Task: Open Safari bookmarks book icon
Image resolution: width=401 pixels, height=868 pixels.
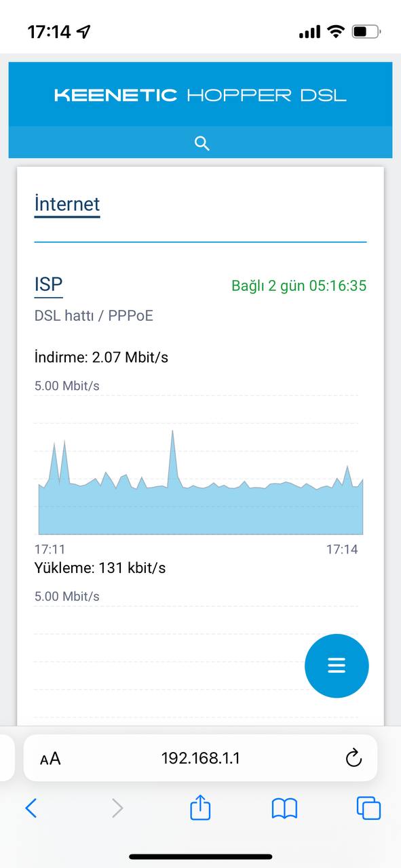Action: pyautogui.click(x=284, y=808)
